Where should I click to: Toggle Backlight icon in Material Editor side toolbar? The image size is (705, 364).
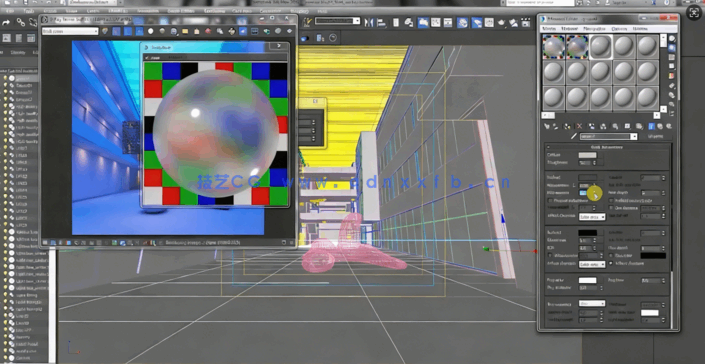point(672,48)
